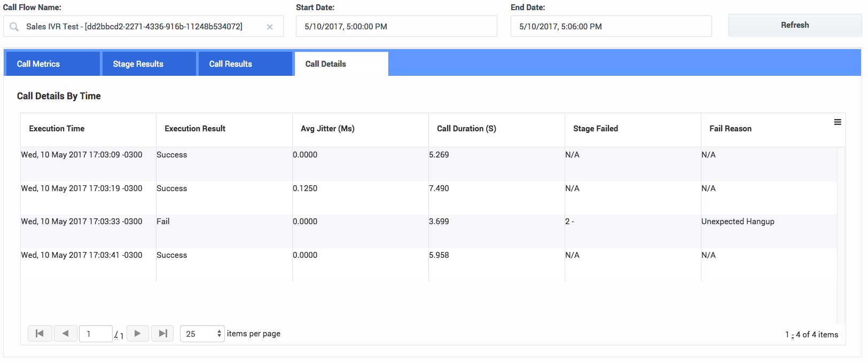Viewport: 868px width, 363px height.
Task: Select the row with Unexpected Hangup failure
Action: coord(427,231)
